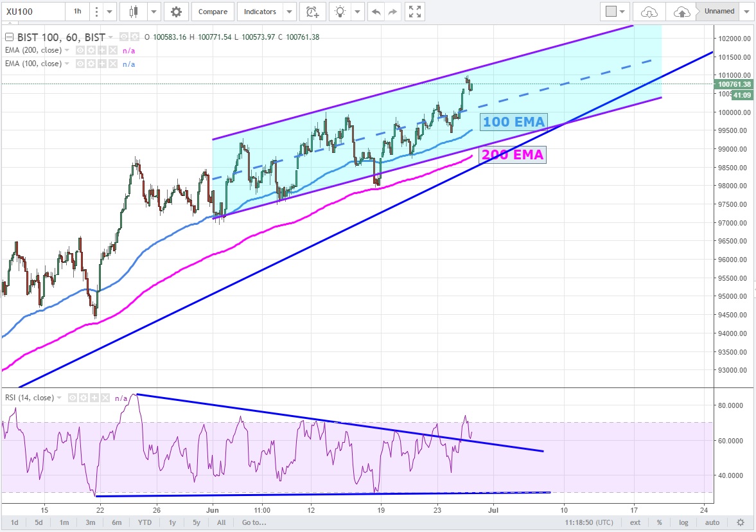Screen dimensions: 756x532
Task: Toggle visibility of EMA (100, close)
Action: [x=81, y=64]
